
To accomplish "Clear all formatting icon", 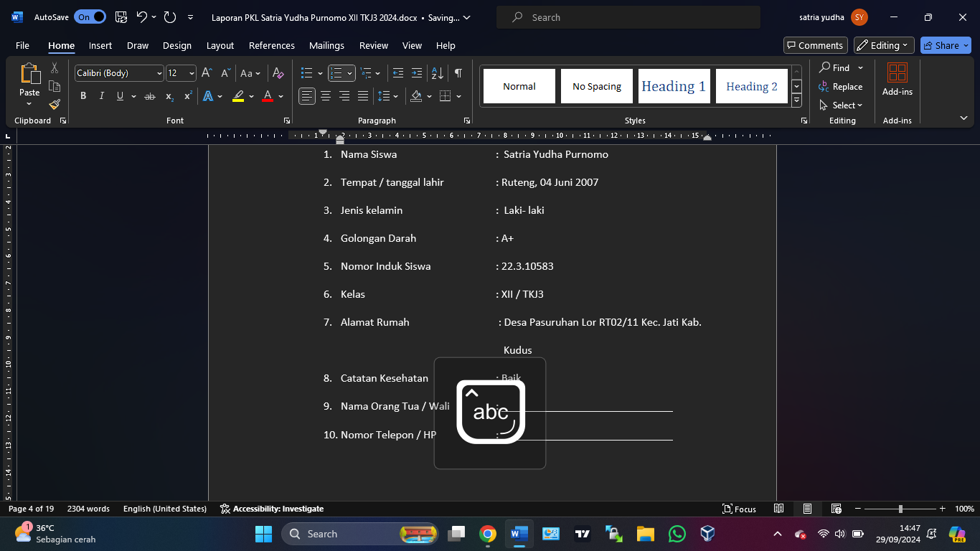I will [278, 73].
